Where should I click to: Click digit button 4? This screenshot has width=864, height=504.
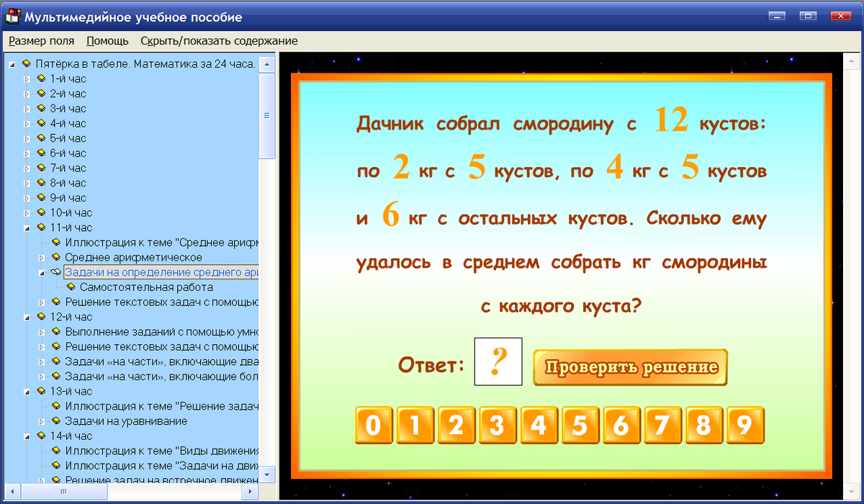539,426
